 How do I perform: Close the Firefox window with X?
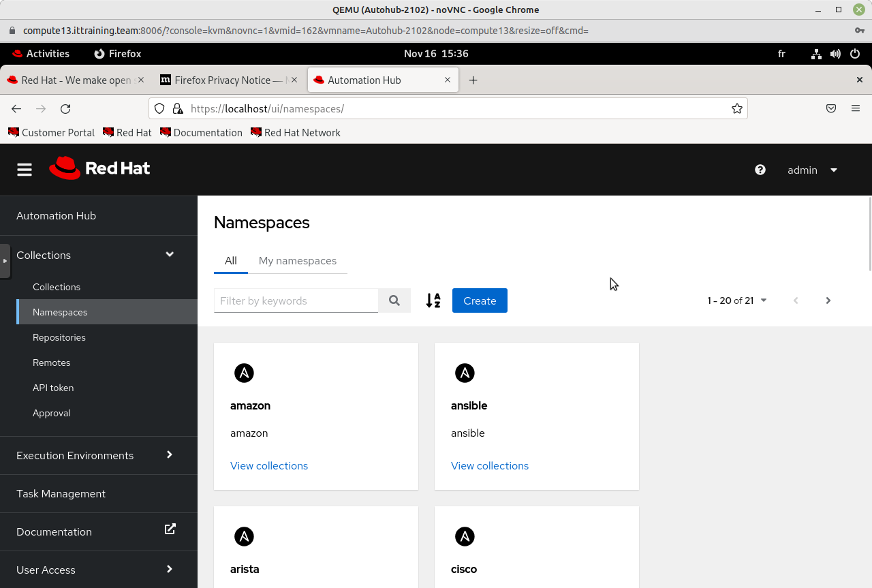coord(860,80)
